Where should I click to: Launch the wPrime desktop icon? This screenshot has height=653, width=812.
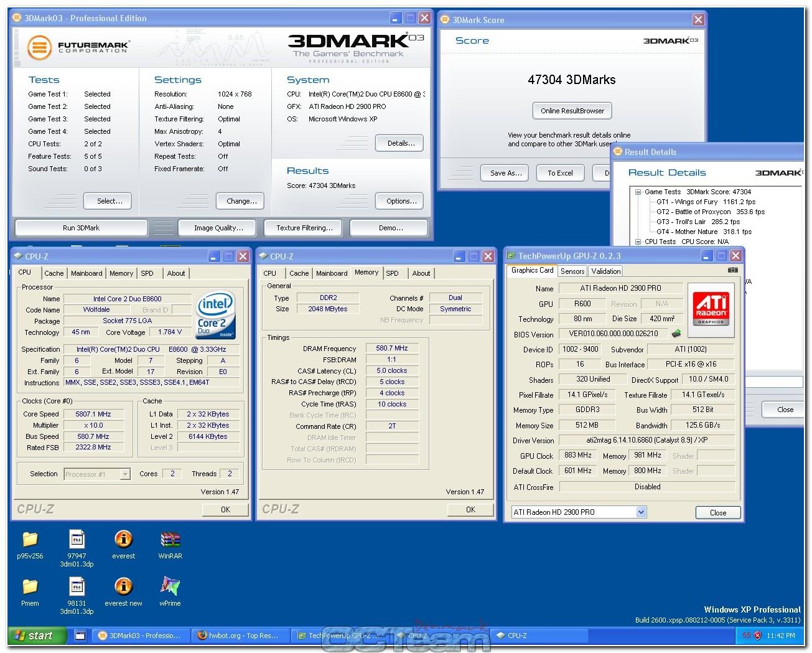click(170, 586)
